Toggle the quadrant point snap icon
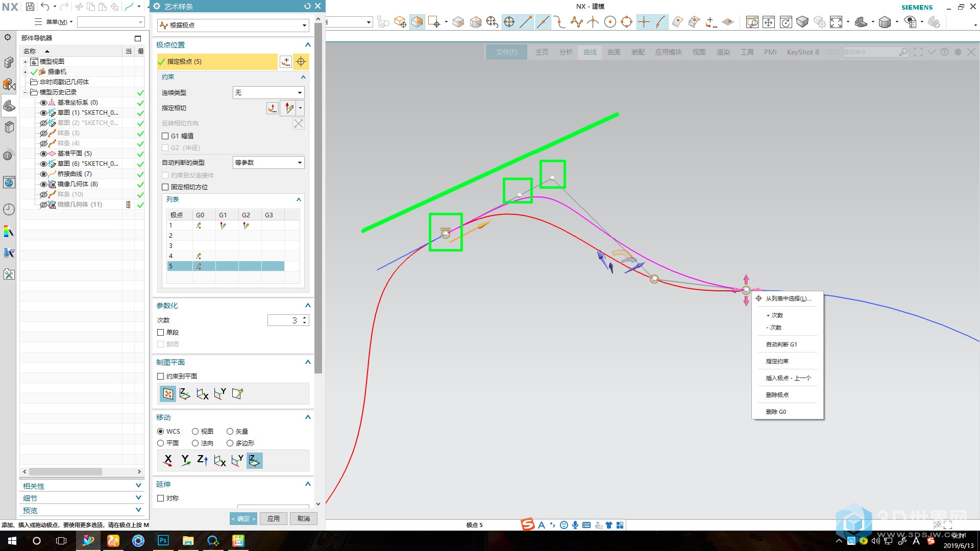This screenshot has width=980, height=551. [x=627, y=22]
